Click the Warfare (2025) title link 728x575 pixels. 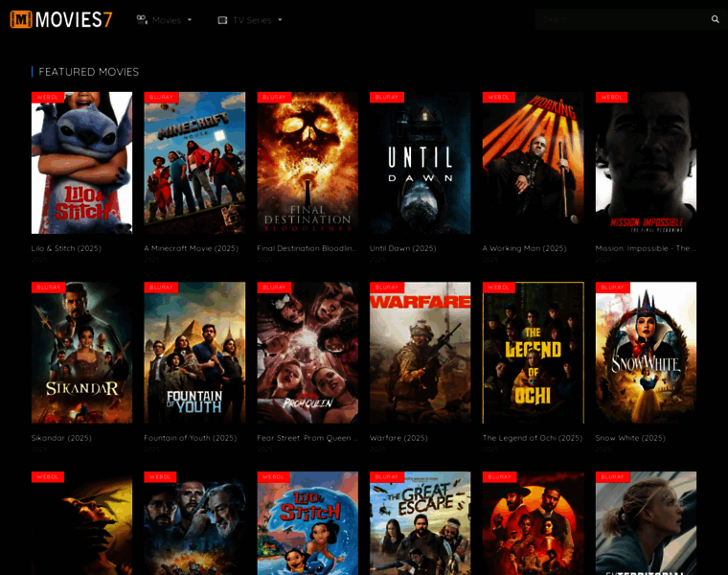click(x=398, y=438)
